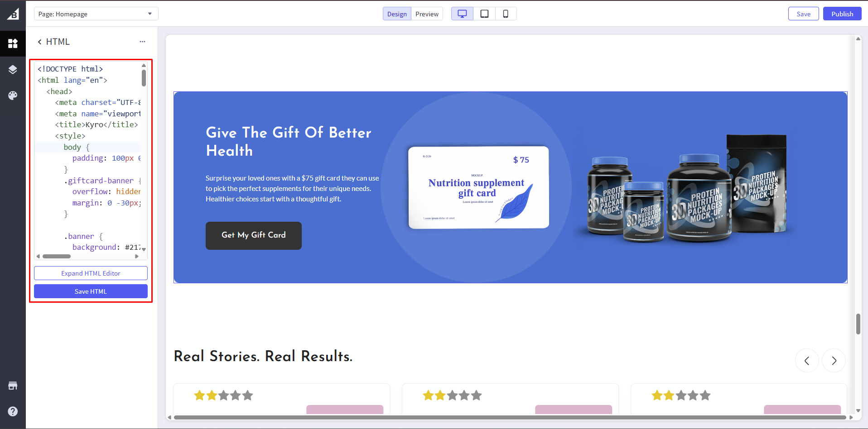This screenshot has width=868, height=429.
Task: Click next arrow in testimonials carousel
Action: (834, 361)
